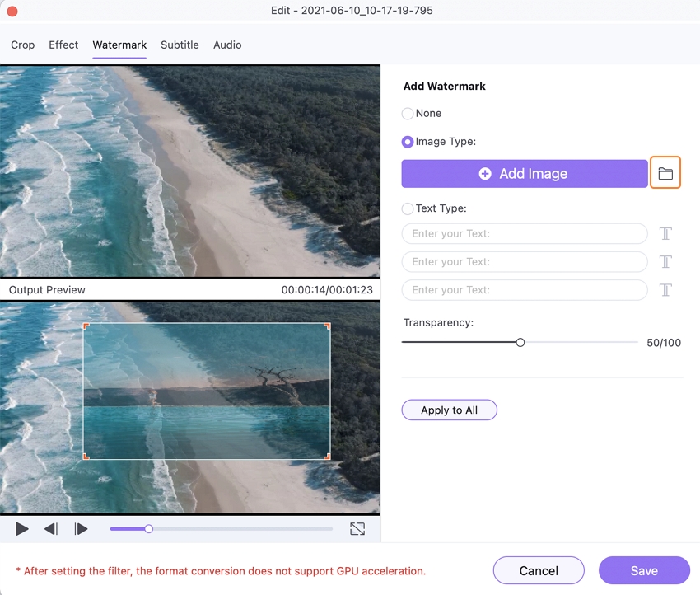This screenshot has width=700, height=595.
Task: Switch to the Audio tab
Action: (227, 45)
